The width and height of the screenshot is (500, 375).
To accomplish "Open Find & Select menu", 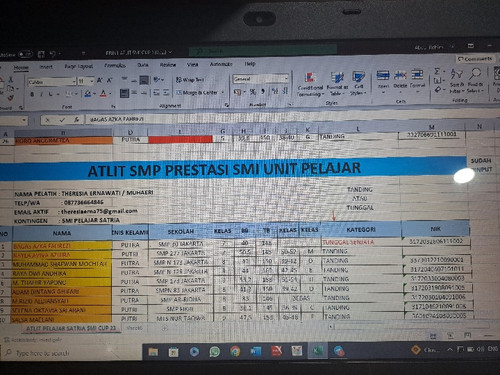I will (x=475, y=80).
